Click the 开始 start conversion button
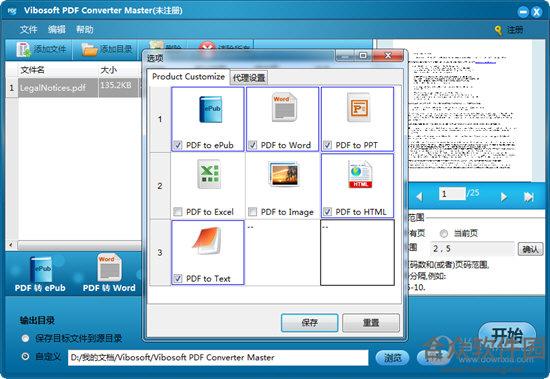The image size is (550, 379). (x=507, y=336)
